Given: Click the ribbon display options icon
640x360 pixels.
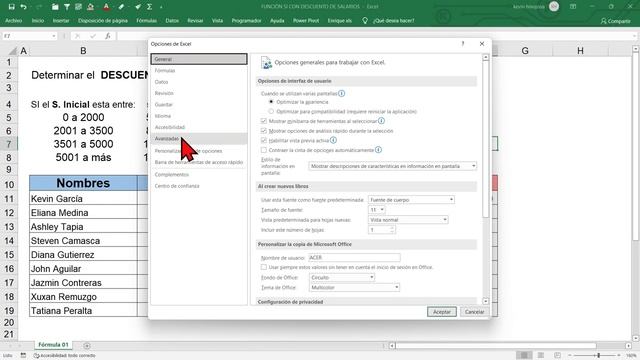Looking at the screenshot, I should [573, 7].
